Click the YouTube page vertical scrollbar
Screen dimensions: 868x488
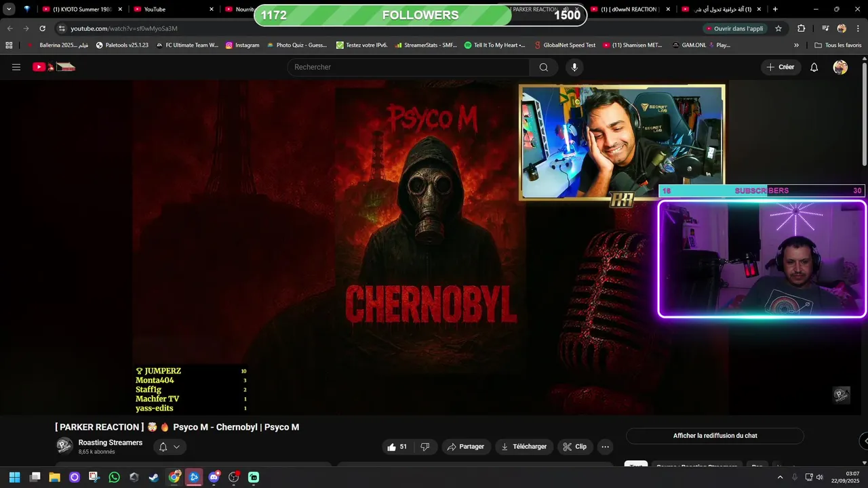click(x=864, y=115)
